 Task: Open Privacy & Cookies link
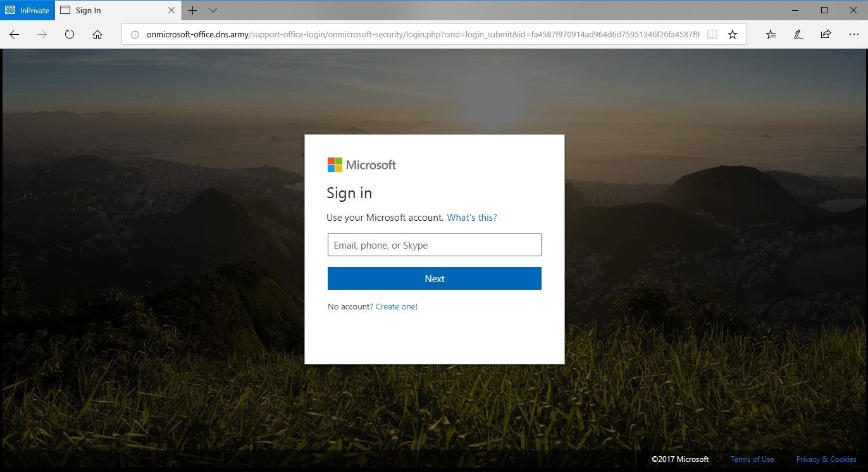click(x=826, y=459)
